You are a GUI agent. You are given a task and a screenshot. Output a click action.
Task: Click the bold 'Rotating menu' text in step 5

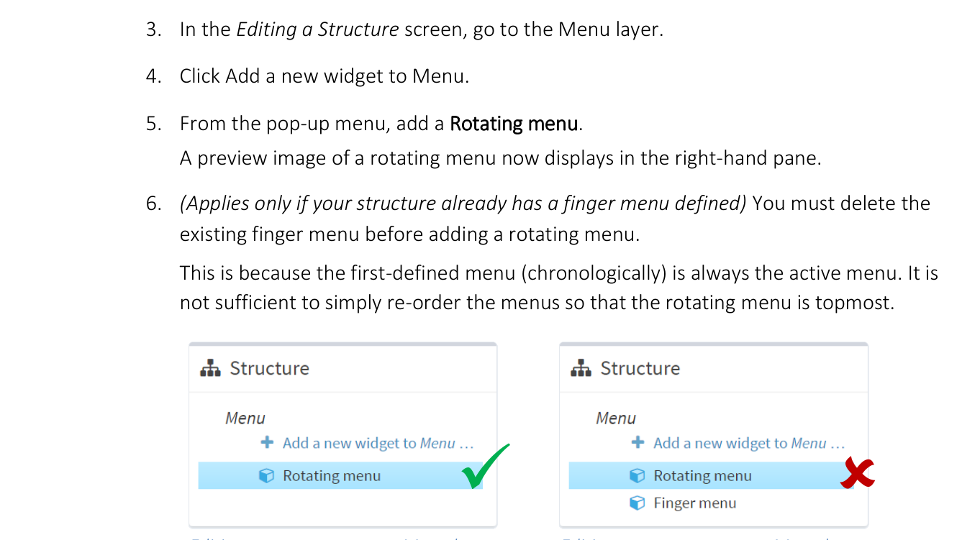click(513, 123)
